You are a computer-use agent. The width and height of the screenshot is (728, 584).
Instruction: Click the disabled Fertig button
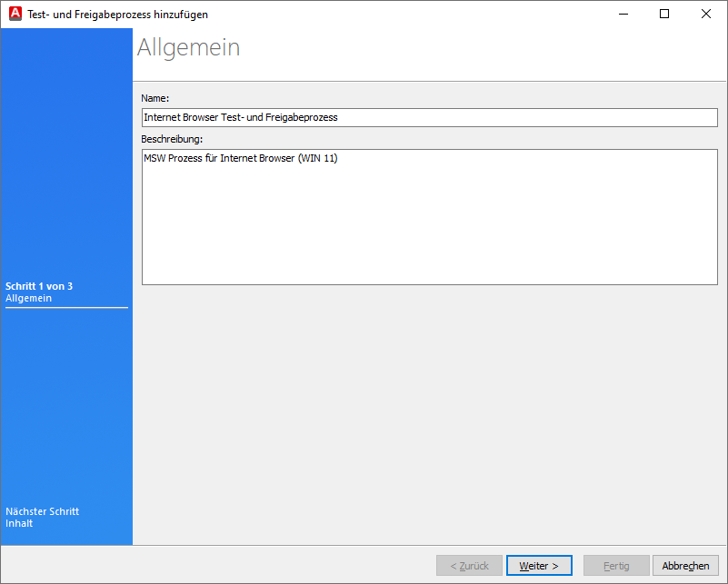tap(616, 566)
